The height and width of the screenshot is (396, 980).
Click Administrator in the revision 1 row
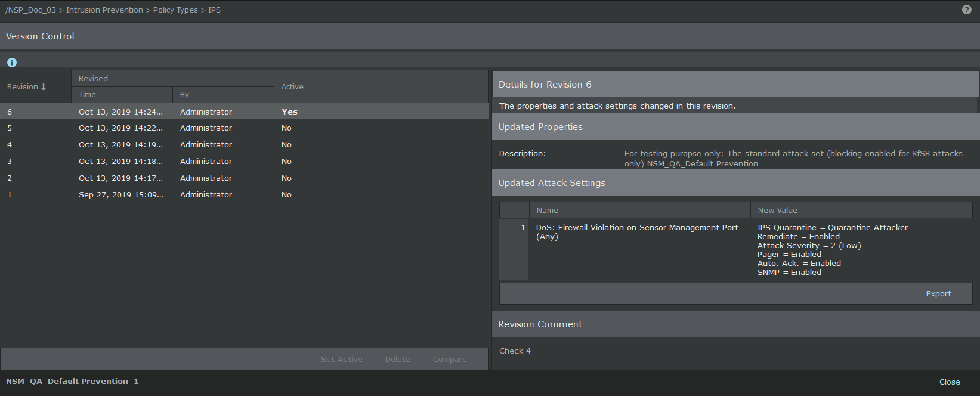(206, 195)
